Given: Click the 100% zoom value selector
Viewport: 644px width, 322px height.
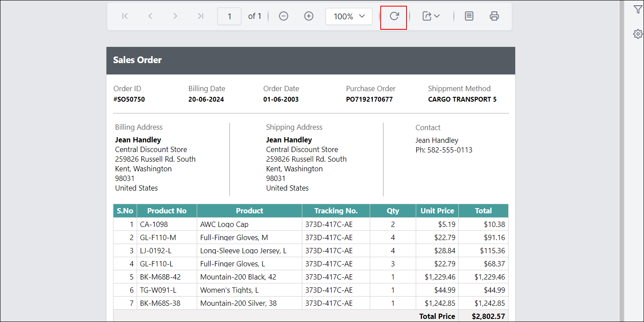Looking at the screenshot, I should click(x=344, y=16).
